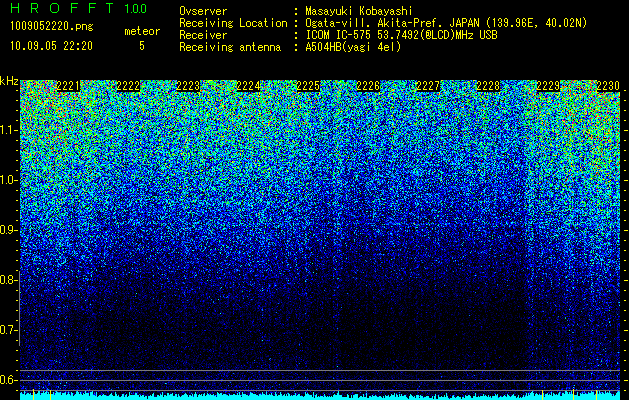Click the word "meteor" count label

tap(142, 31)
